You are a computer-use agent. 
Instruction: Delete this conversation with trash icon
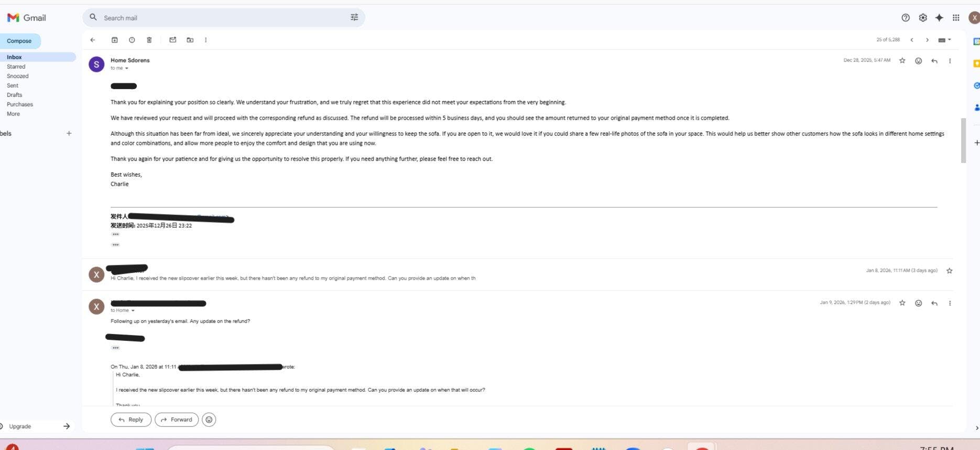149,40
